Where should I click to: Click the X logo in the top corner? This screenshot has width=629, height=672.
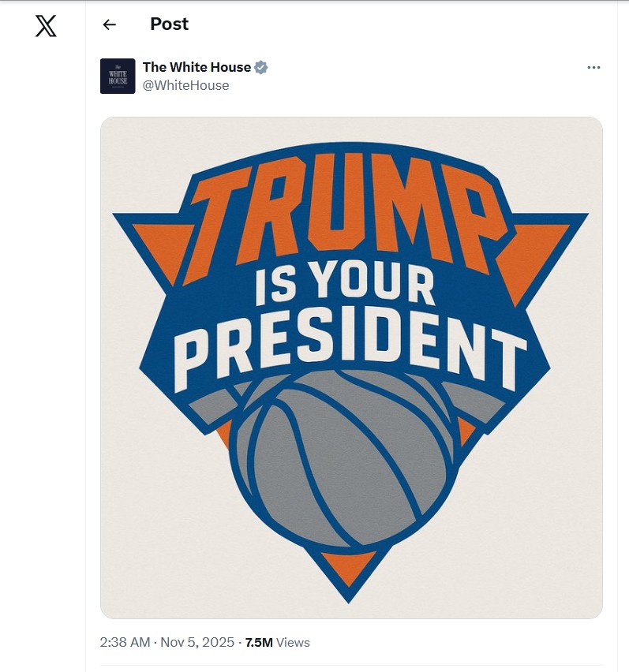tap(46, 26)
